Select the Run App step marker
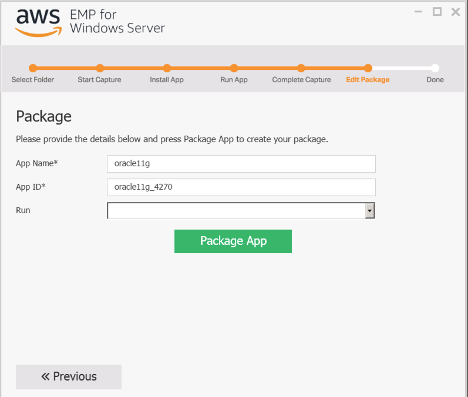468x397 pixels. [234, 68]
